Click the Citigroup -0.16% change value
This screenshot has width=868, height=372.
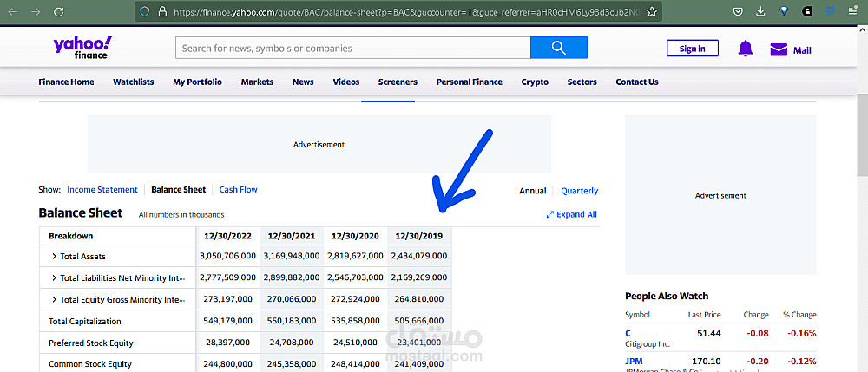click(x=799, y=333)
